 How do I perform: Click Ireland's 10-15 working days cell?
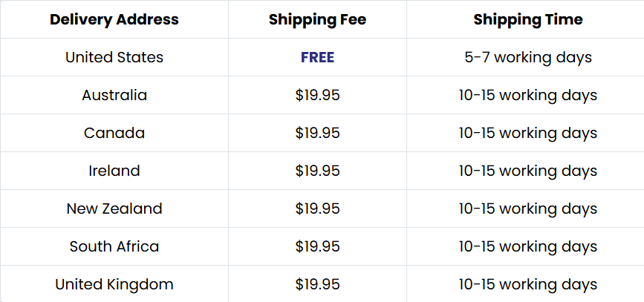(527, 171)
